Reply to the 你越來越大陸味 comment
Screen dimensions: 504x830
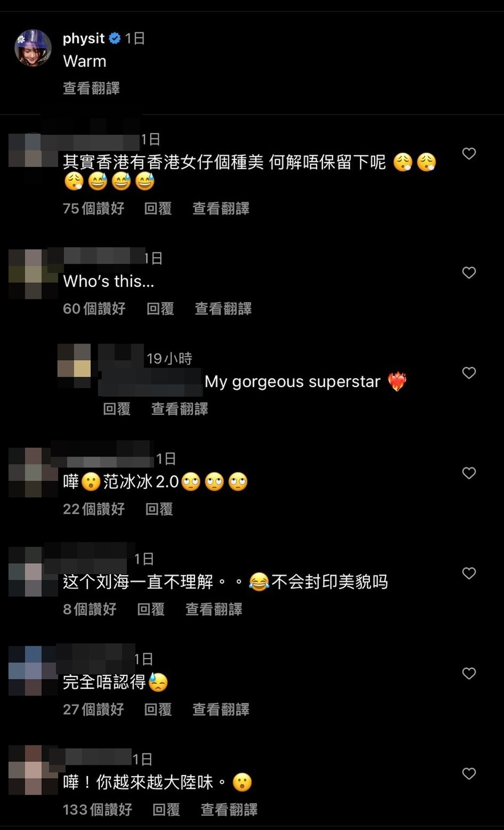(x=166, y=810)
